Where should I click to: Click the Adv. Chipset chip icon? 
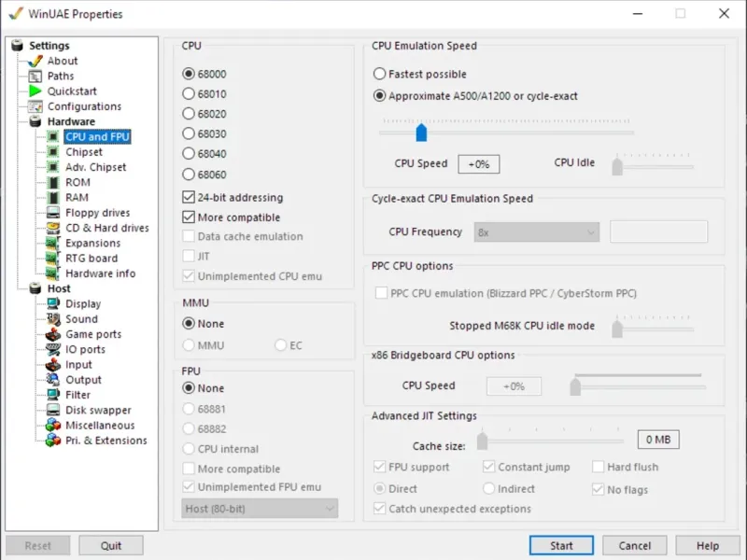click(53, 167)
